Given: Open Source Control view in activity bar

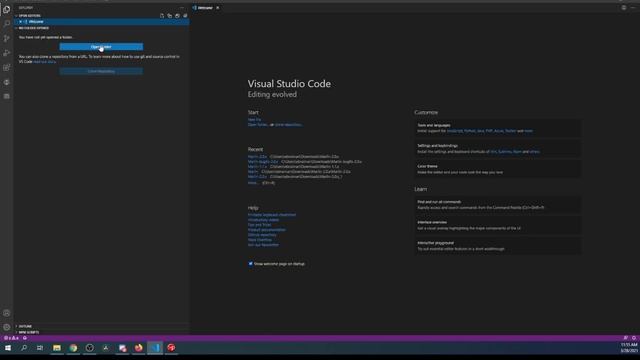Looking at the screenshot, I should point(7,38).
